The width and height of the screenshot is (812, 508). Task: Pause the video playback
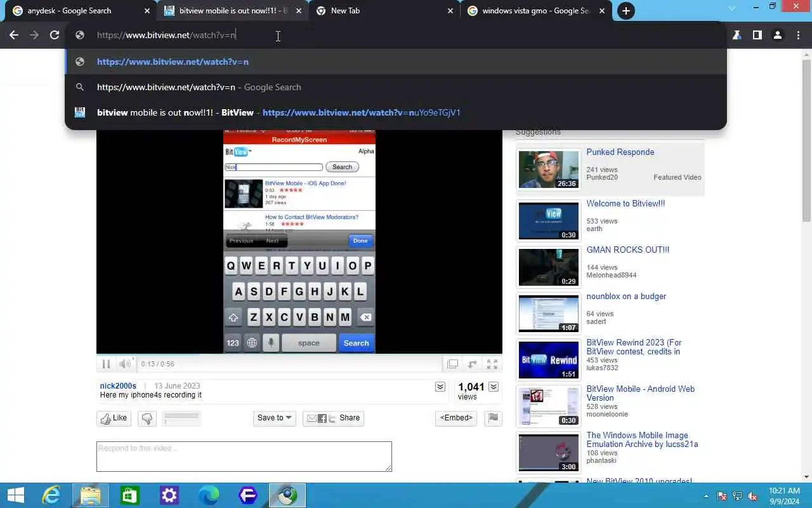(x=106, y=364)
